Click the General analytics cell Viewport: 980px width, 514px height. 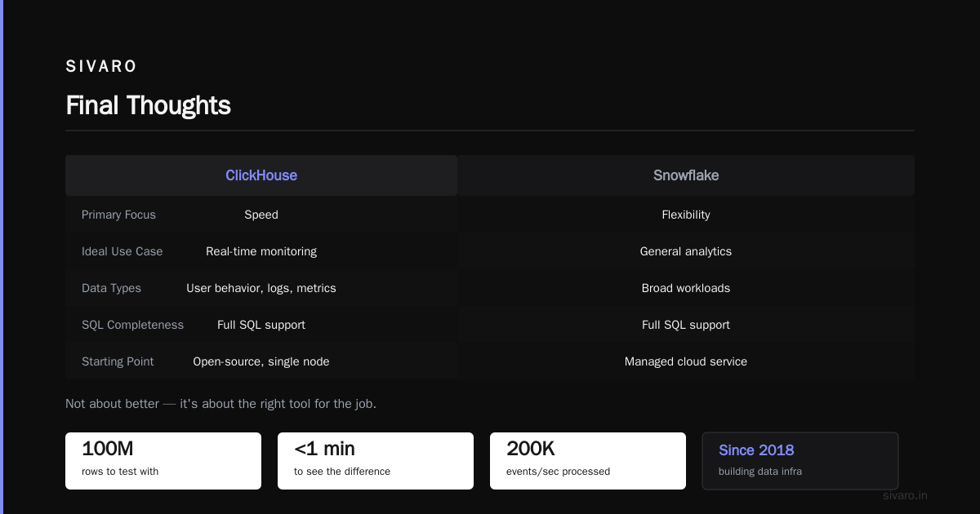tap(686, 251)
